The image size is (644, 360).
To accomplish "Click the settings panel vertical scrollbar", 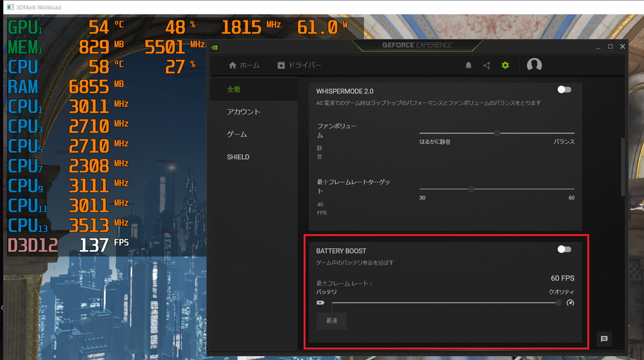I will pos(623,167).
